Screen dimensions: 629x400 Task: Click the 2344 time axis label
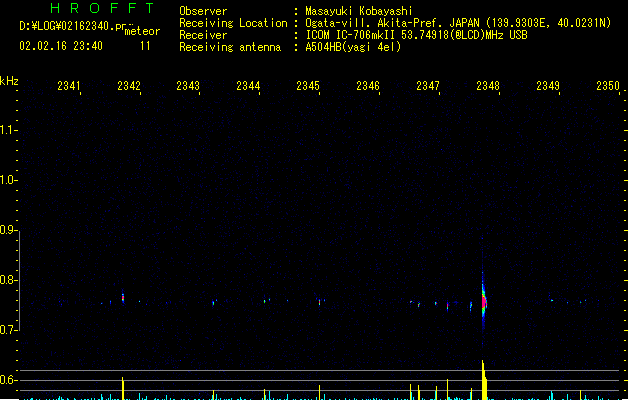(248, 86)
